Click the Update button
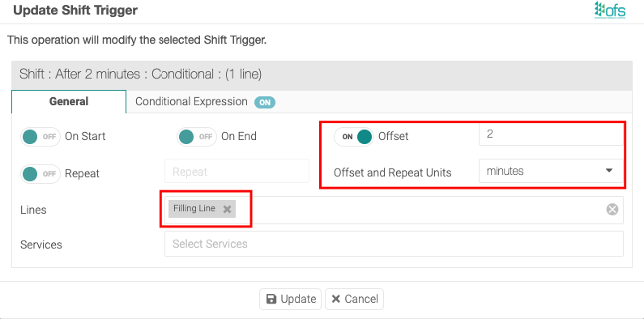 (x=291, y=299)
